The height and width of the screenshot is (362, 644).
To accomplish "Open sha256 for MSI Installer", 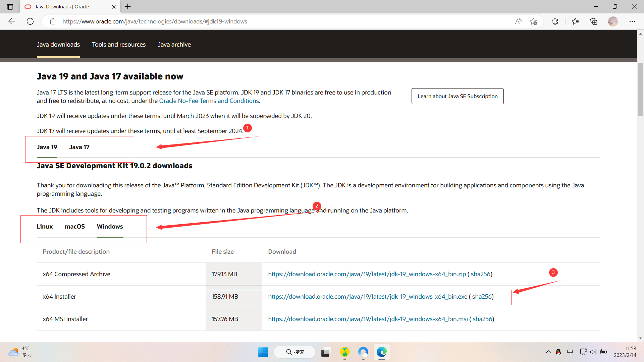I will click(482, 319).
